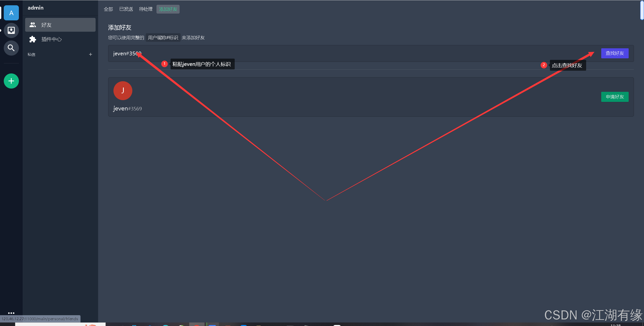This screenshot has height=326, width=644.
Task: Open the inbox icon in left rail
Action: pyautogui.click(x=11, y=30)
